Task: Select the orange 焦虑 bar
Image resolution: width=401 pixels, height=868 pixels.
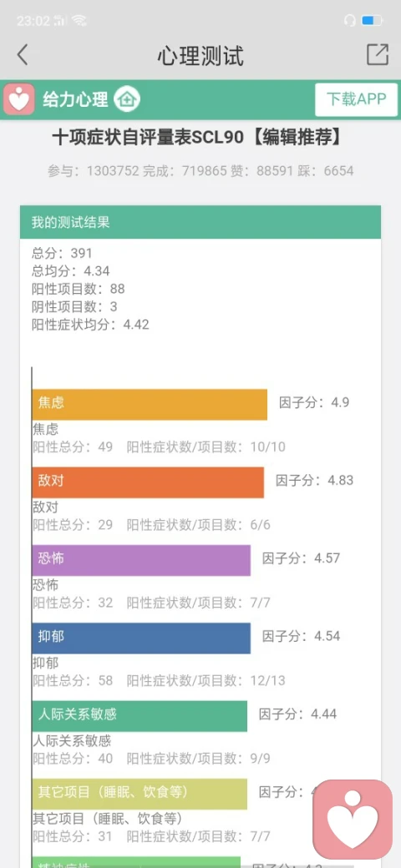Action: 150,404
